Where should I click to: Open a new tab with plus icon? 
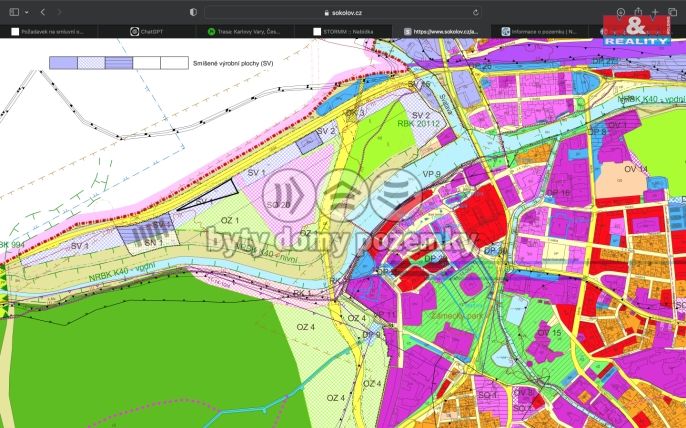pyautogui.click(x=655, y=11)
